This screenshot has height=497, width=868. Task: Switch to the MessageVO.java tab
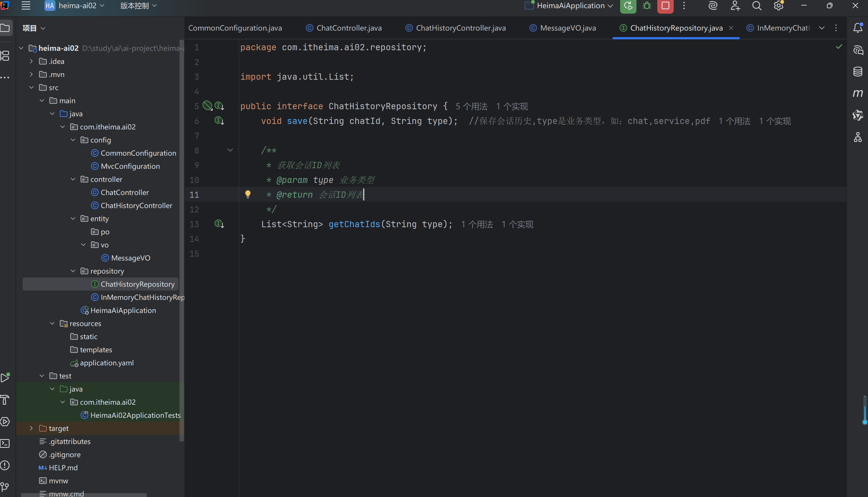pos(567,28)
